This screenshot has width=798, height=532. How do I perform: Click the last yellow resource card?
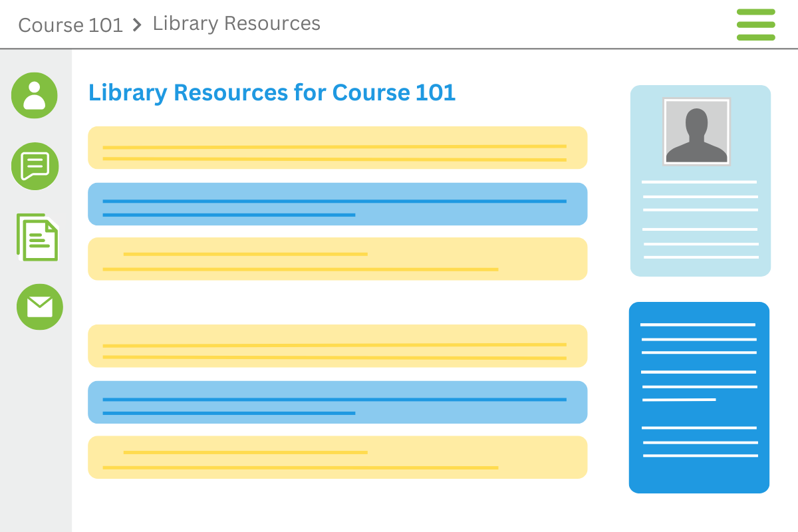pos(337,458)
